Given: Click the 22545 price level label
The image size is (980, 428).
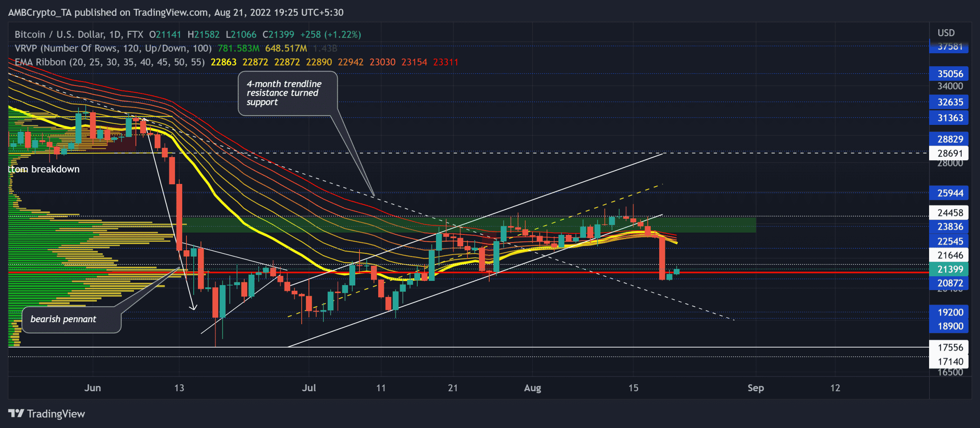Looking at the screenshot, I should point(949,241).
